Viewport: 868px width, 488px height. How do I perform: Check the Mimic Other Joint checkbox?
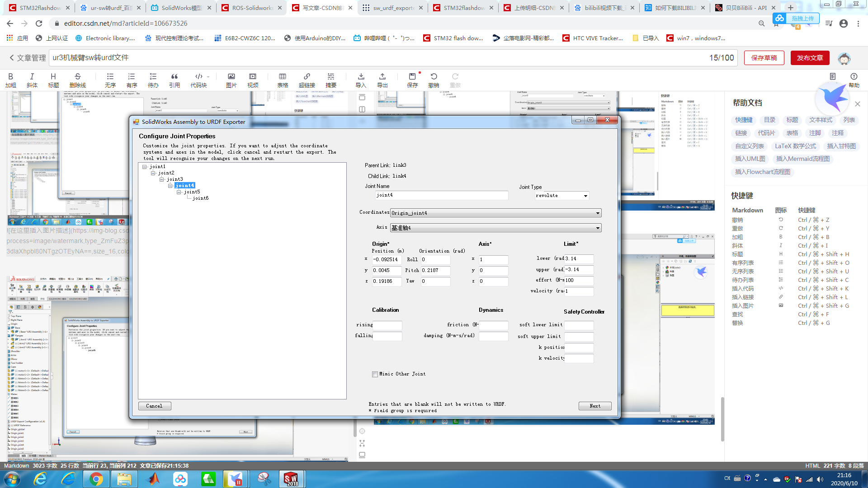point(375,374)
